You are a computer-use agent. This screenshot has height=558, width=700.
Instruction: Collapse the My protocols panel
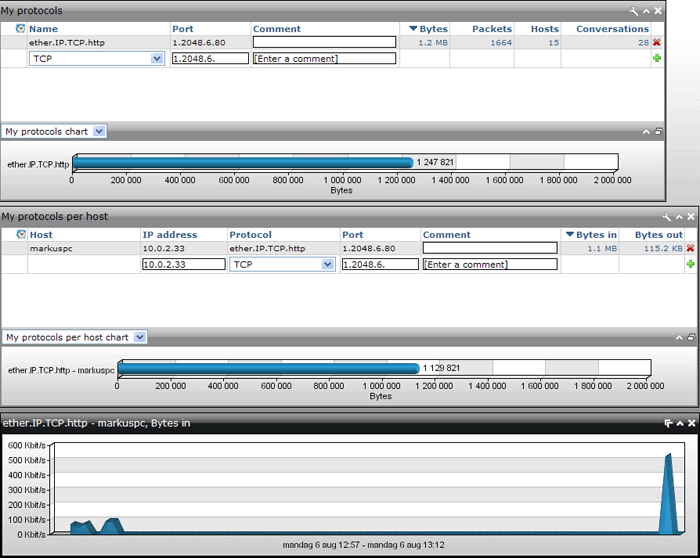pos(646,11)
